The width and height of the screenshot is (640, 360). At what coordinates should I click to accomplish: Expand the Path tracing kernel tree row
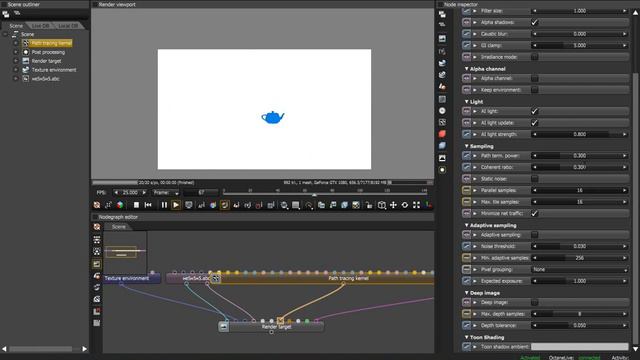point(16,43)
